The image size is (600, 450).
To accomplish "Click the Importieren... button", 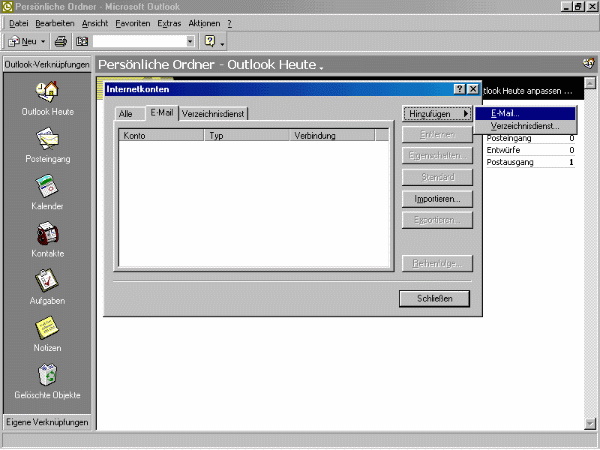I will click(437, 199).
